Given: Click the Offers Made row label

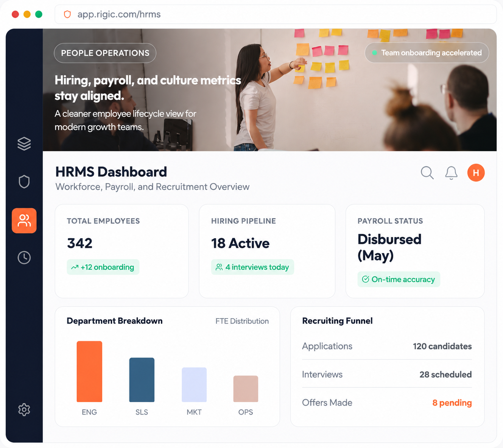Looking at the screenshot, I should coord(327,403).
